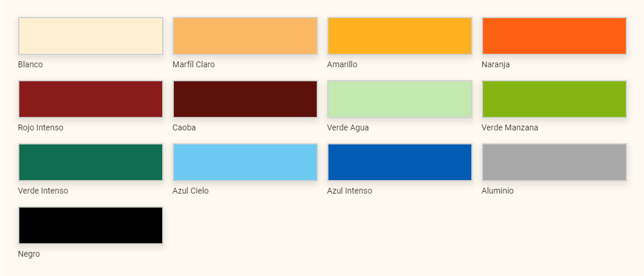The height and width of the screenshot is (276, 644).
Task: Click the "Azul Cielo" text label
Action: click(x=190, y=191)
